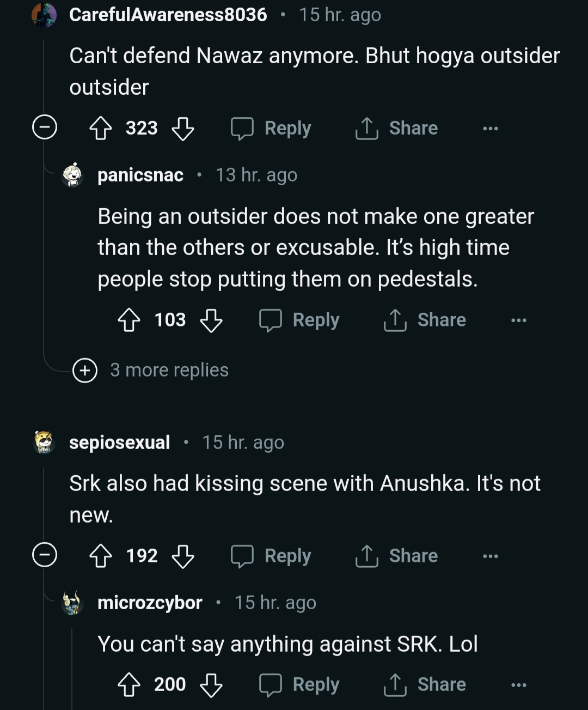Expand the 3 more replies
This screenshot has width=588, height=710.
85,371
